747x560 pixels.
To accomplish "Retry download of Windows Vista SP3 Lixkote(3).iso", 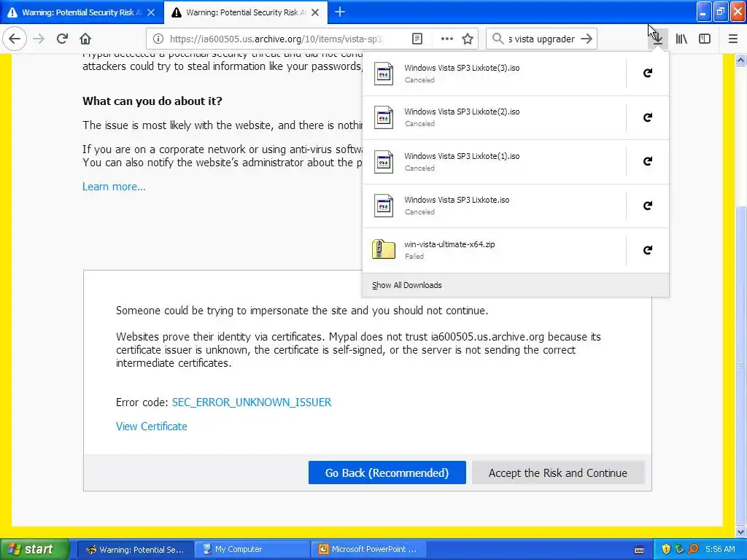I will [648, 73].
